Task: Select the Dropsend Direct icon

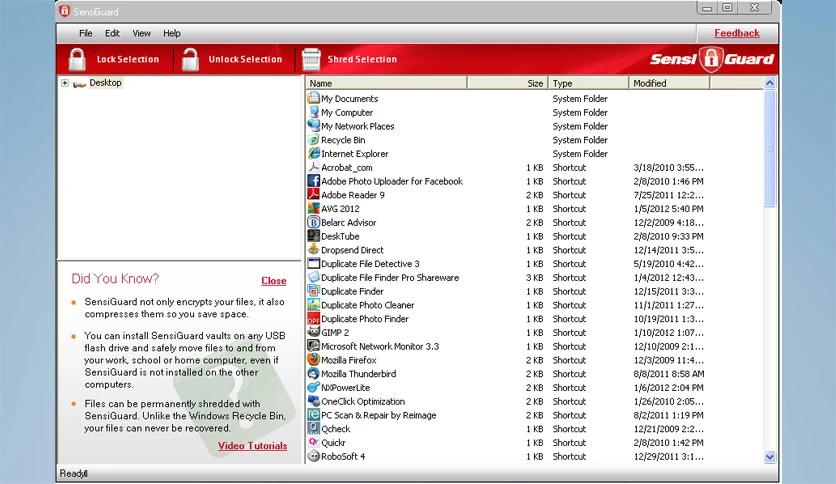Action: (x=314, y=250)
